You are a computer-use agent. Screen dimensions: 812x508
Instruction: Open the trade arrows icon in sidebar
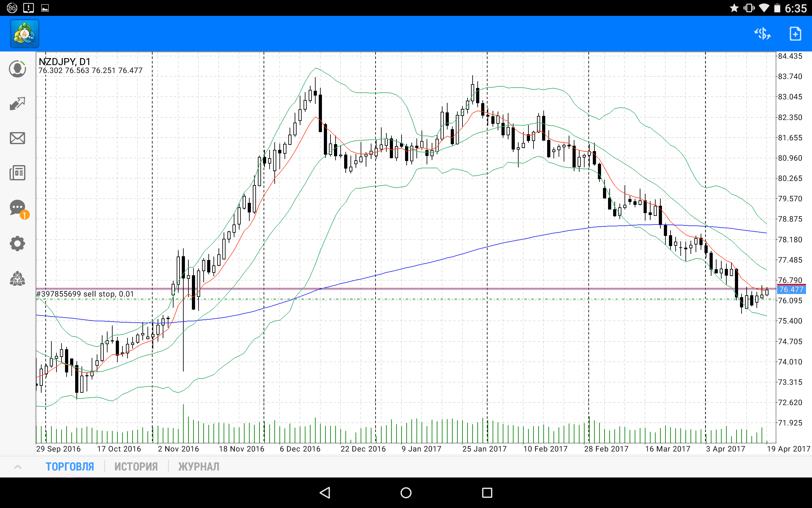point(17,104)
